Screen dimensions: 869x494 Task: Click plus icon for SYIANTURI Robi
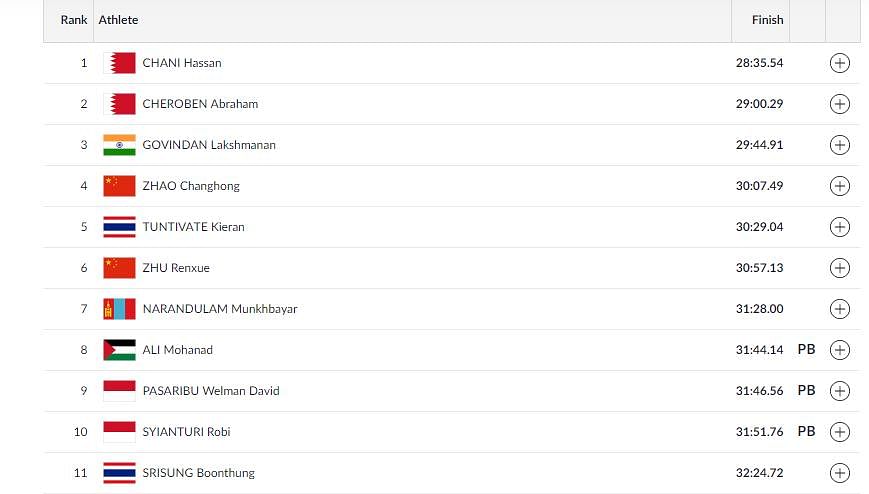pyautogui.click(x=840, y=432)
